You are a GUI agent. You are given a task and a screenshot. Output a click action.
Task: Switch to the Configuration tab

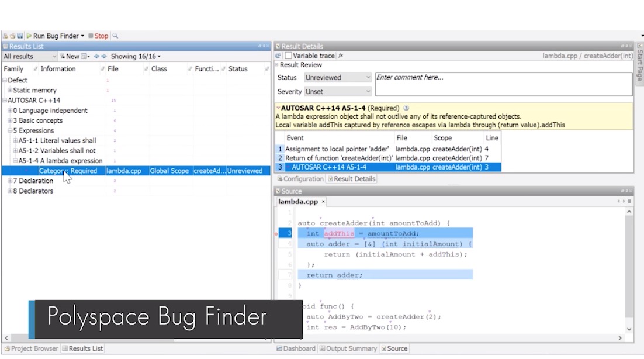300,179
